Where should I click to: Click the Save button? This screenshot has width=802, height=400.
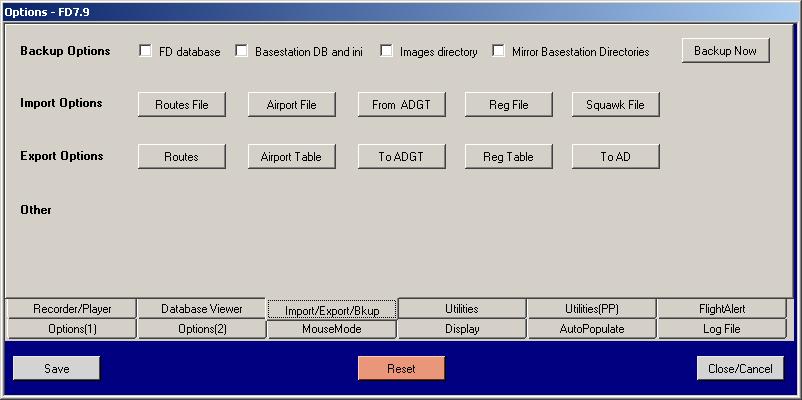56,368
